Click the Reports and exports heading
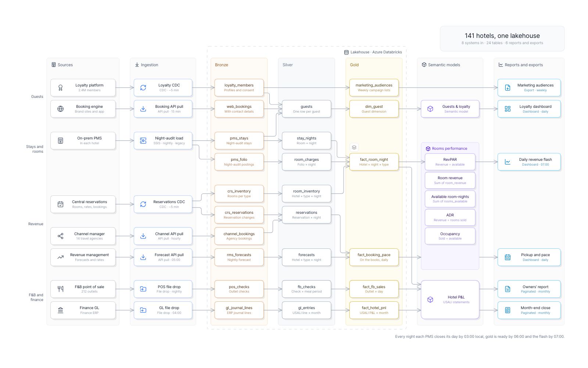The image size is (588, 368). pos(524,65)
